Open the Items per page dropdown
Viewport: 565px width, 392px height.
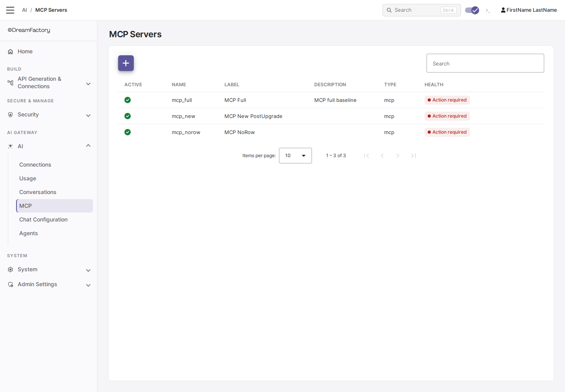[x=295, y=156]
